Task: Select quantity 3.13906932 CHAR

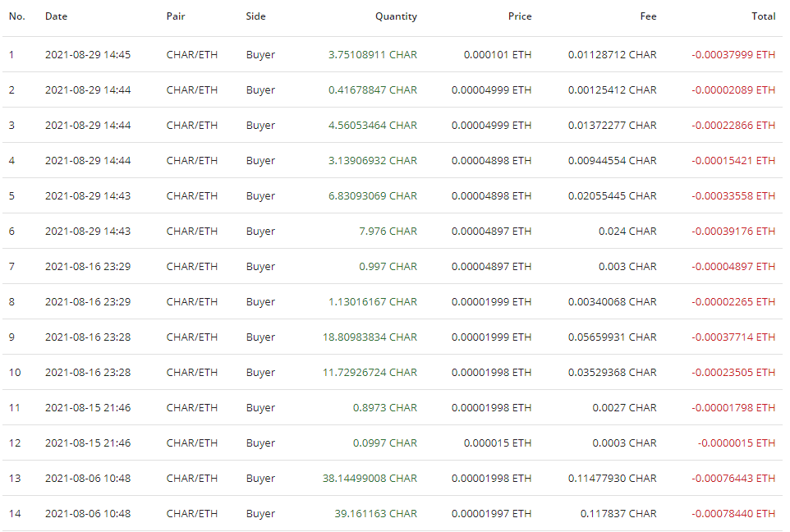Action: pos(373,160)
